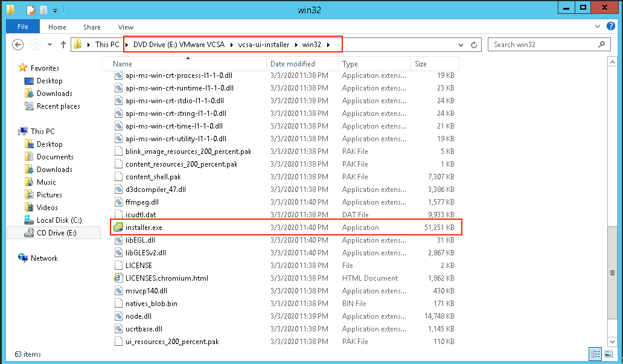Expand the ribbon with the chevron
The image size is (623, 364).
(599, 27)
